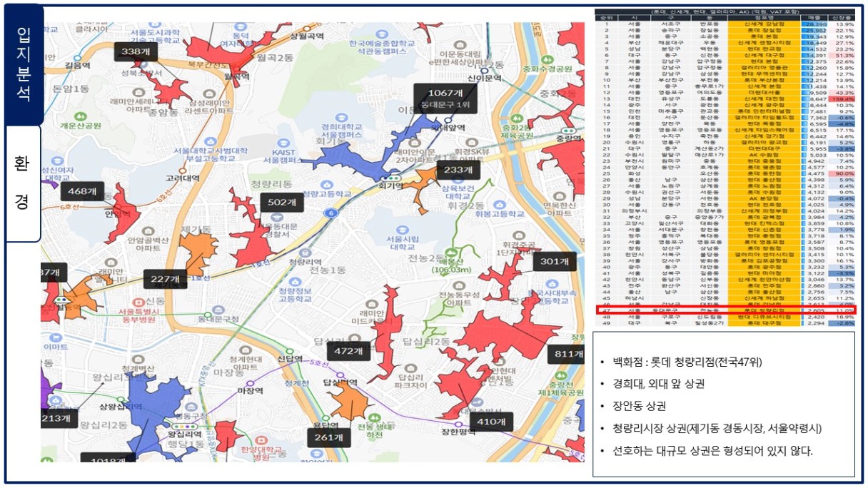Screen dimensions: 868x488
Task: Click the highlighted rank 47 table row
Action: pyautogui.click(x=726, y=311)
